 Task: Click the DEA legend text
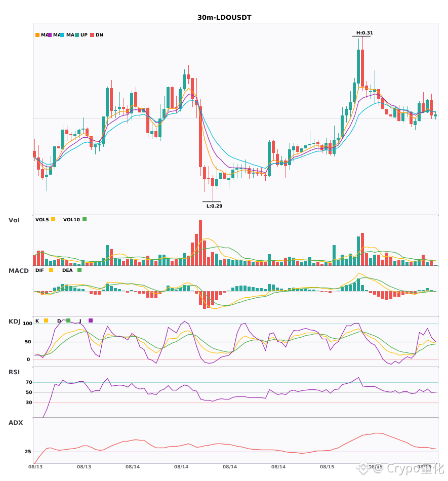[67, 270]
